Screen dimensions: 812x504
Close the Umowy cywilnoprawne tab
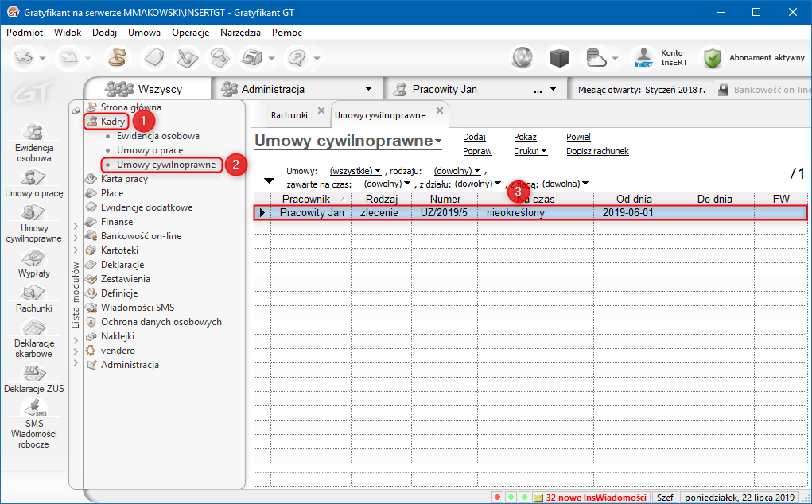point(440,111)
